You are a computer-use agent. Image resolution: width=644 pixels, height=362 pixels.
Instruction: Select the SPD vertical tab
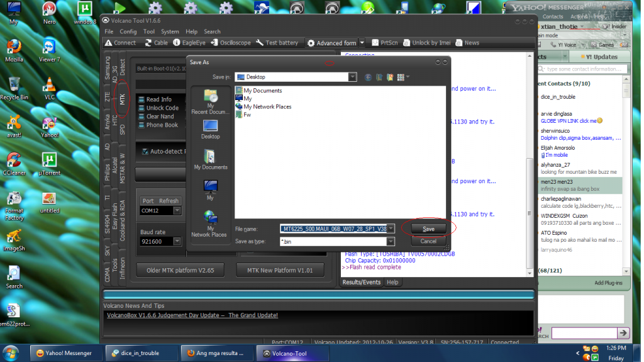coord(122,130)
